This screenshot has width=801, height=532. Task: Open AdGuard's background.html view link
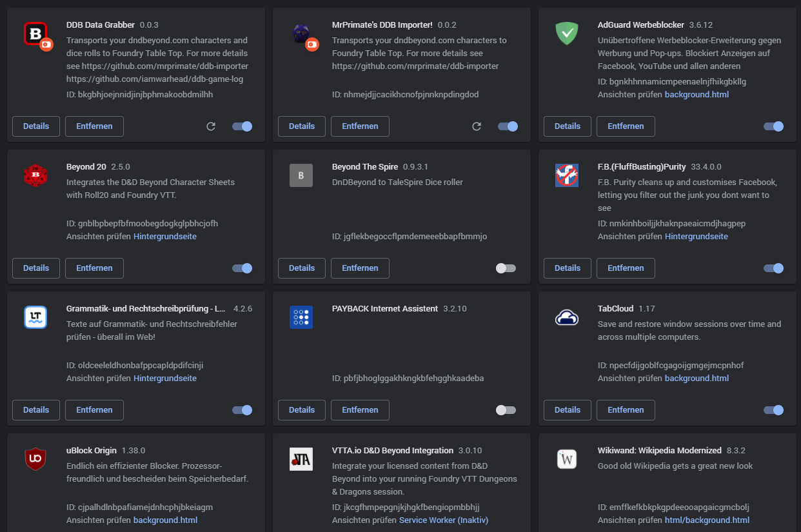[697, 95]
